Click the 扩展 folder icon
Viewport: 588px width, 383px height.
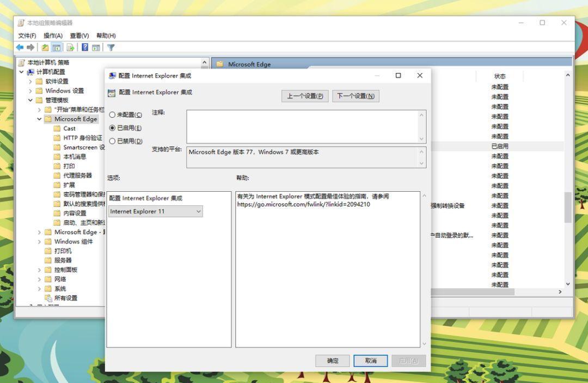point(57,185)
